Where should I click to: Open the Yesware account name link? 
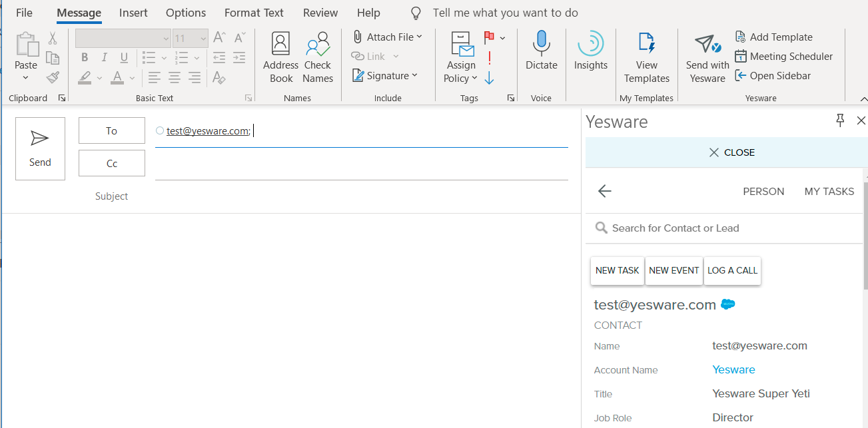point(733,370)
